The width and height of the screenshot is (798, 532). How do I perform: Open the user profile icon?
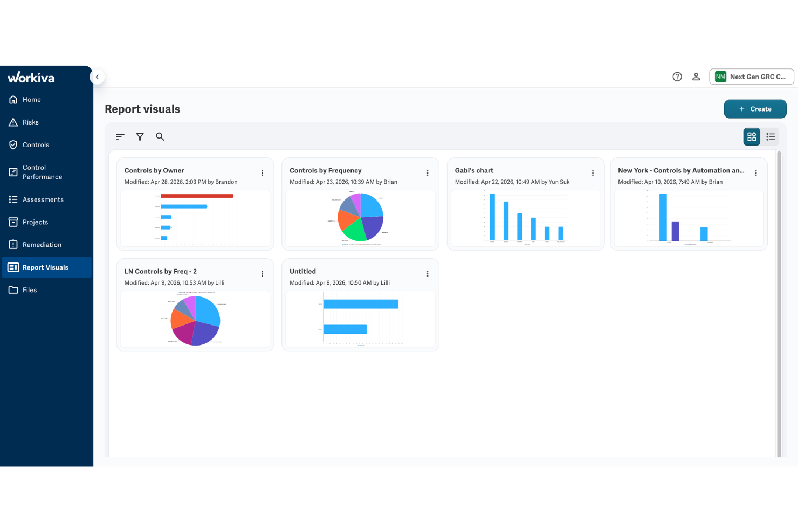tap(696, 77)
